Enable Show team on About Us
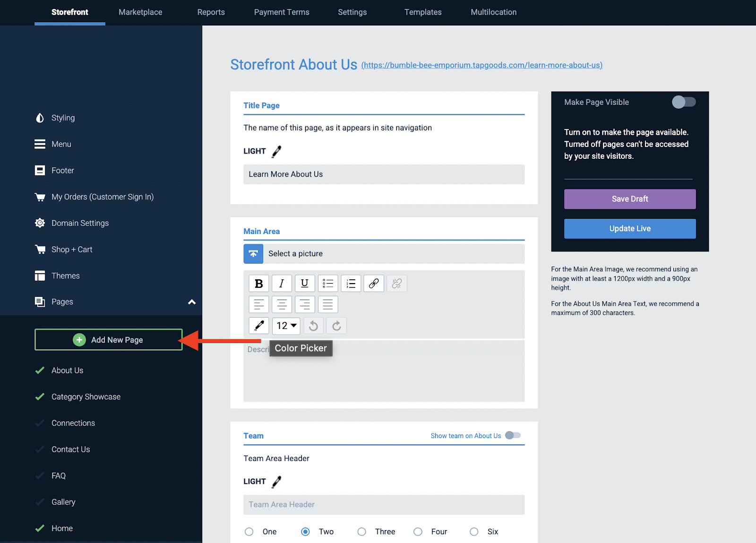This screenshot has width=756, height=543. tap(512, 435)
